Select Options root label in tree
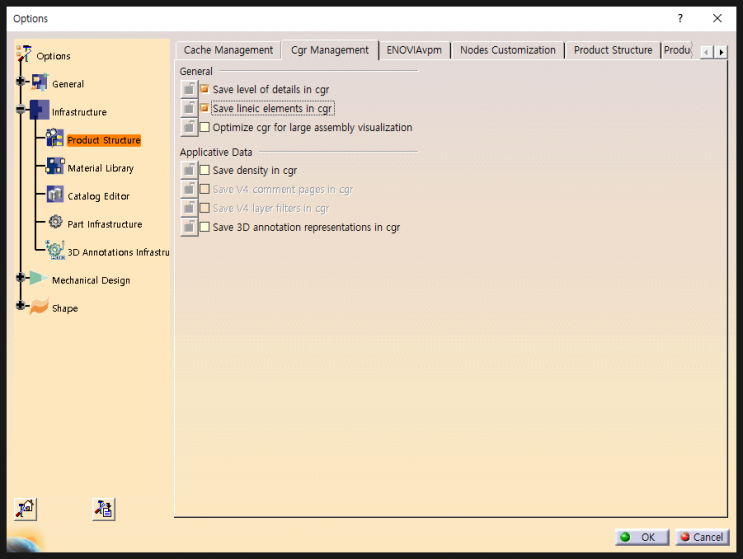Viewport: 743px width, 559px height. 53,56
